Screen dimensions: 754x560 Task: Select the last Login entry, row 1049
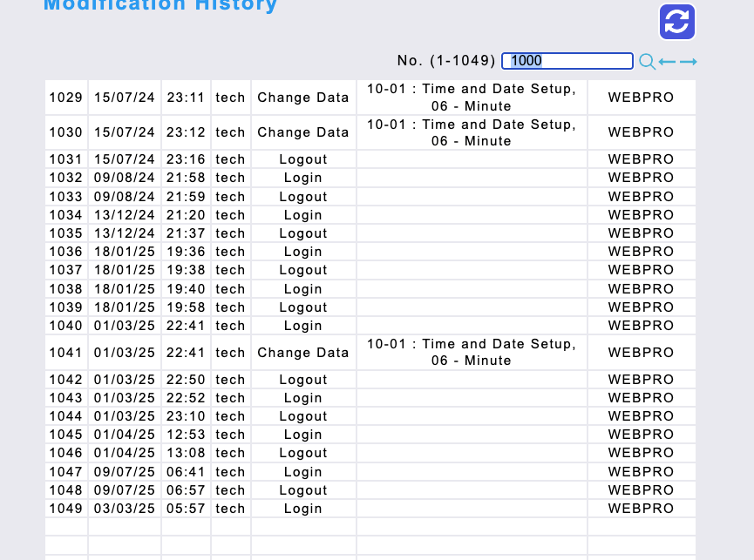pos(303,509)
